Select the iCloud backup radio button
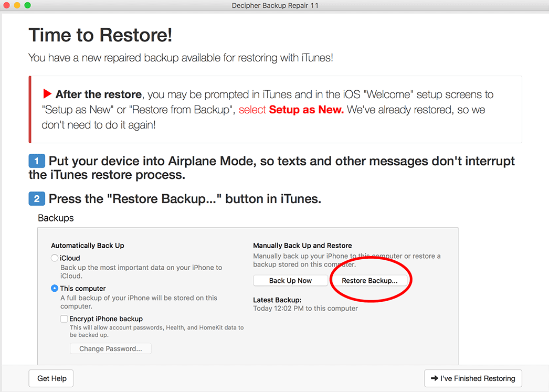The image size is (549, 392). [54, 258]
